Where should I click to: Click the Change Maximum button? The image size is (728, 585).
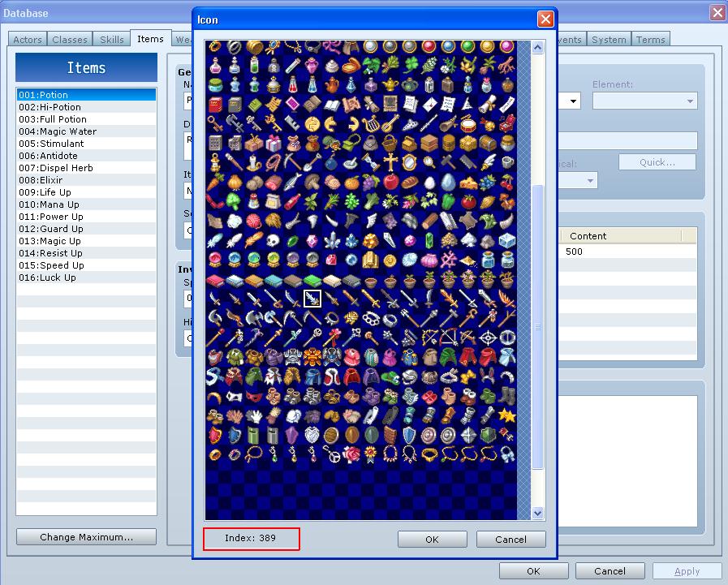tap(86, 536)
